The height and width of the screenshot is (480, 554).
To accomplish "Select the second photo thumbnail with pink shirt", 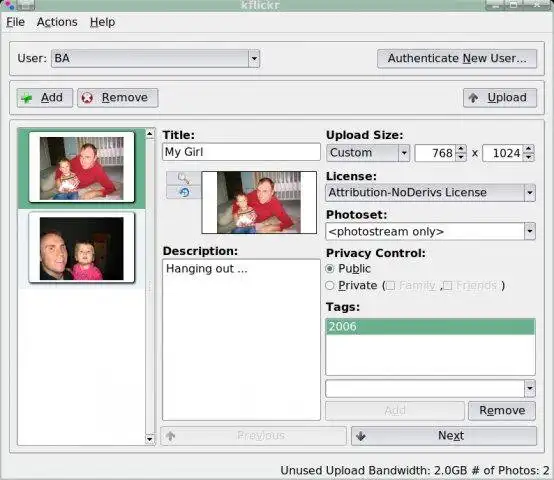I will coord(82,248).
